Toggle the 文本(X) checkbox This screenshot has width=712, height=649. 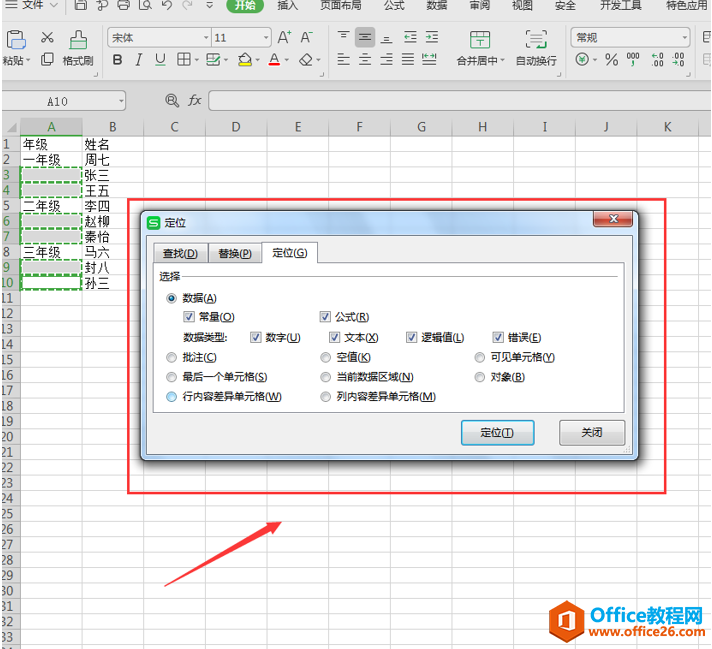tap(335, 337)
